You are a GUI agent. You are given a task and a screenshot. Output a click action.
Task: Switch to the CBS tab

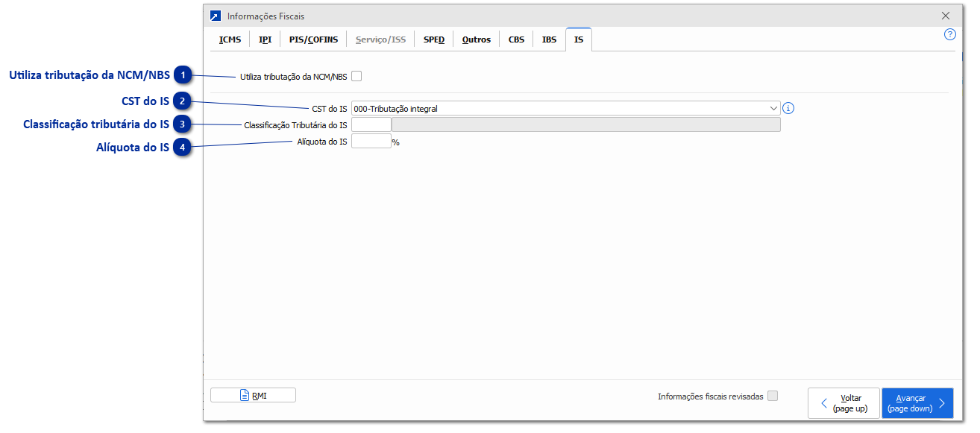[516, 39]
